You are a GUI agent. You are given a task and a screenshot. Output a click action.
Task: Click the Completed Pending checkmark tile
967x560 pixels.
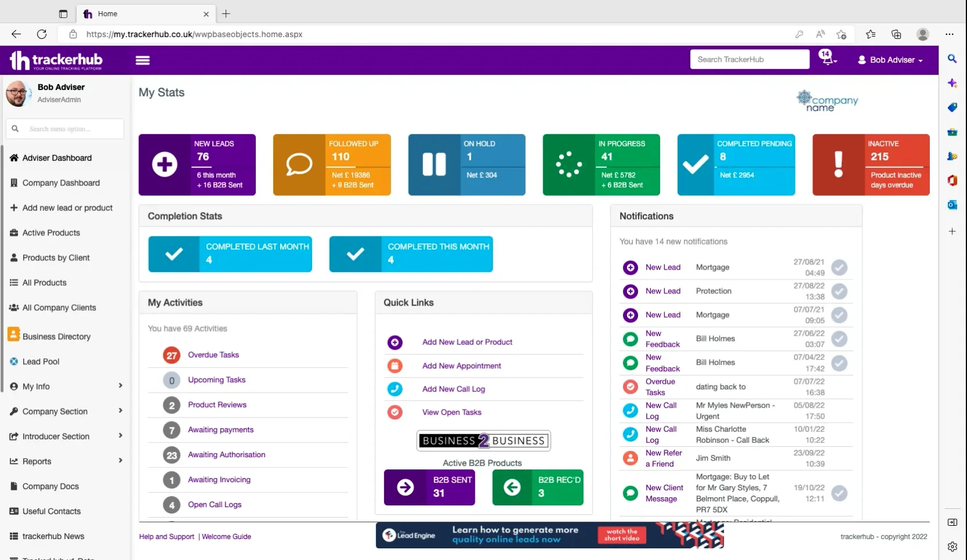(736, 165)
